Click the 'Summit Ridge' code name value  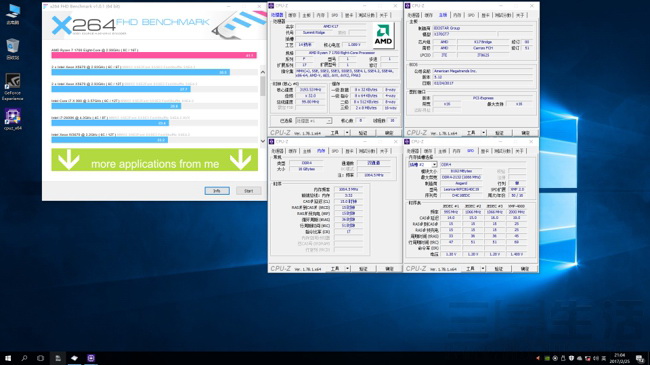(314, 32)
